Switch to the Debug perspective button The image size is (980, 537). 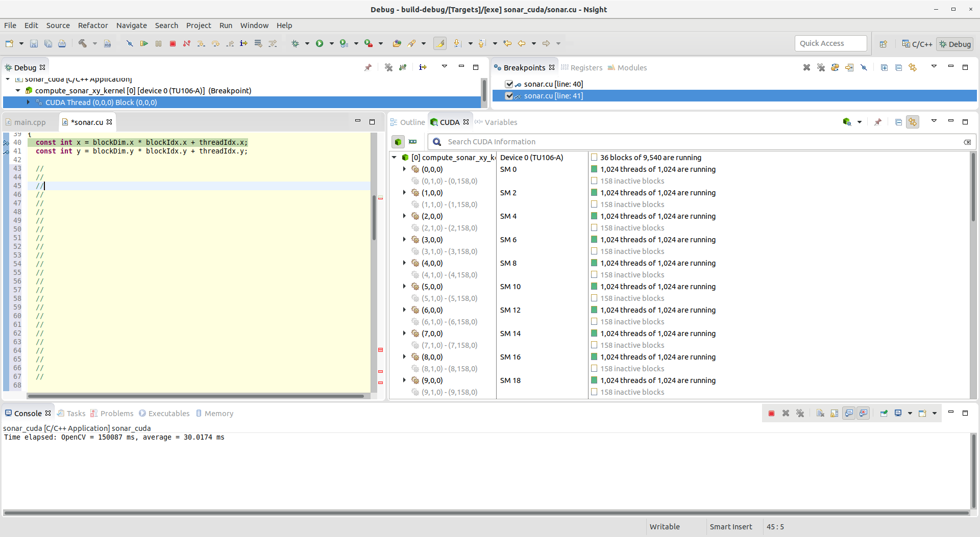tap(955, 44)
